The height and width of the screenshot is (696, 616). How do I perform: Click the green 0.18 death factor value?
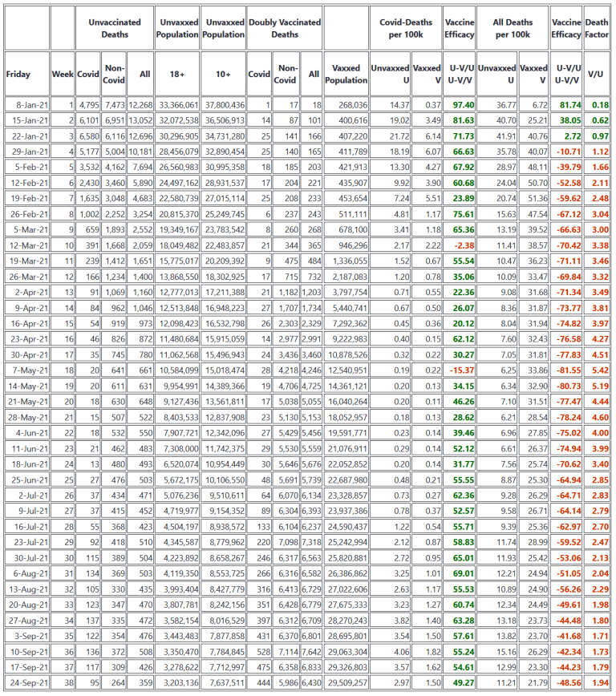click(x=599, y=105)
